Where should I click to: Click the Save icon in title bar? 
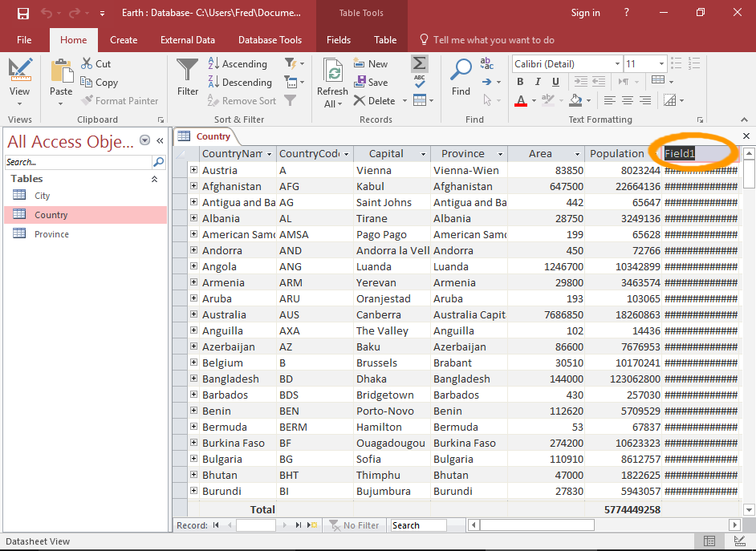pos(22,13)
